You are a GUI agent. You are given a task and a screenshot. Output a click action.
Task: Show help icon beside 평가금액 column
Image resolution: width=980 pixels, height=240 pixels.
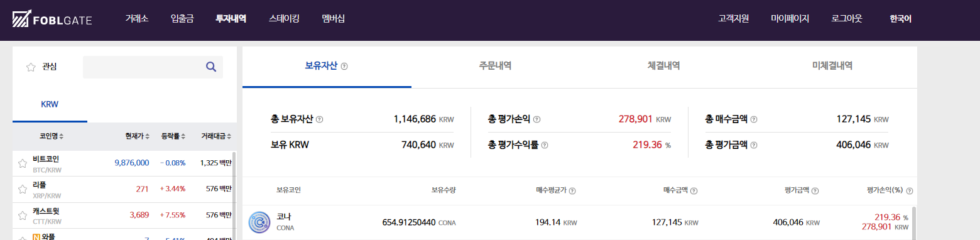815,191
